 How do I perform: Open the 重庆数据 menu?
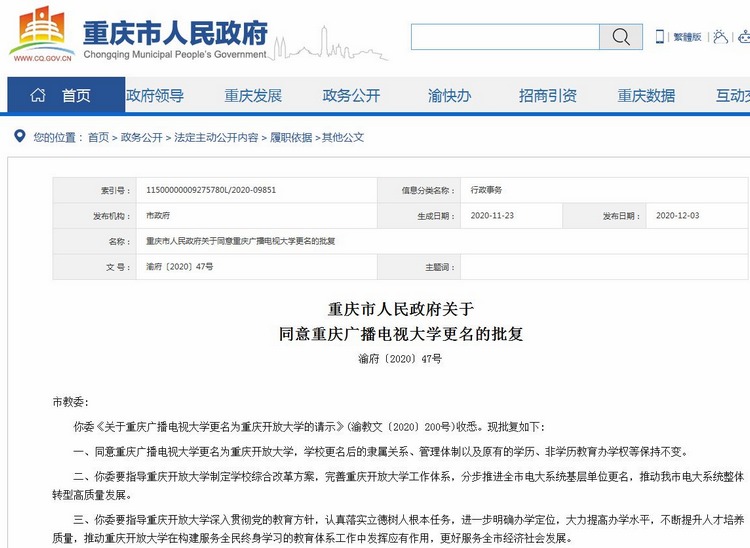(646, 96)
